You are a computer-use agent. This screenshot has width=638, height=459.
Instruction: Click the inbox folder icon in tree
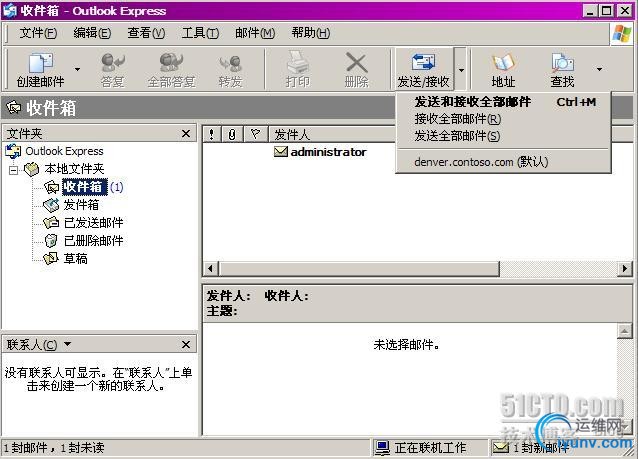pyautogui.click(x=52, y=187)
